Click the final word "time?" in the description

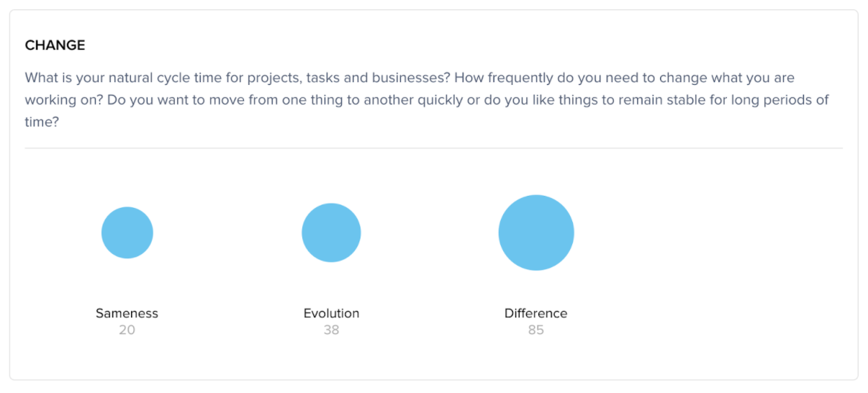tap(42, 122)
